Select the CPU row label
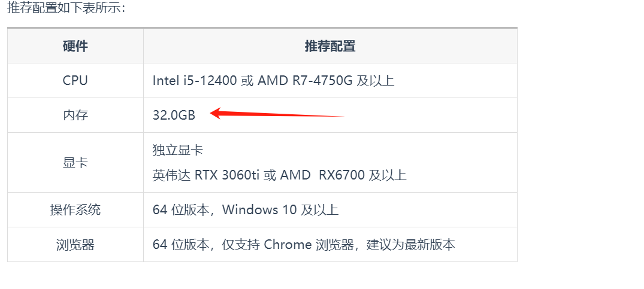 pos(75,80)
